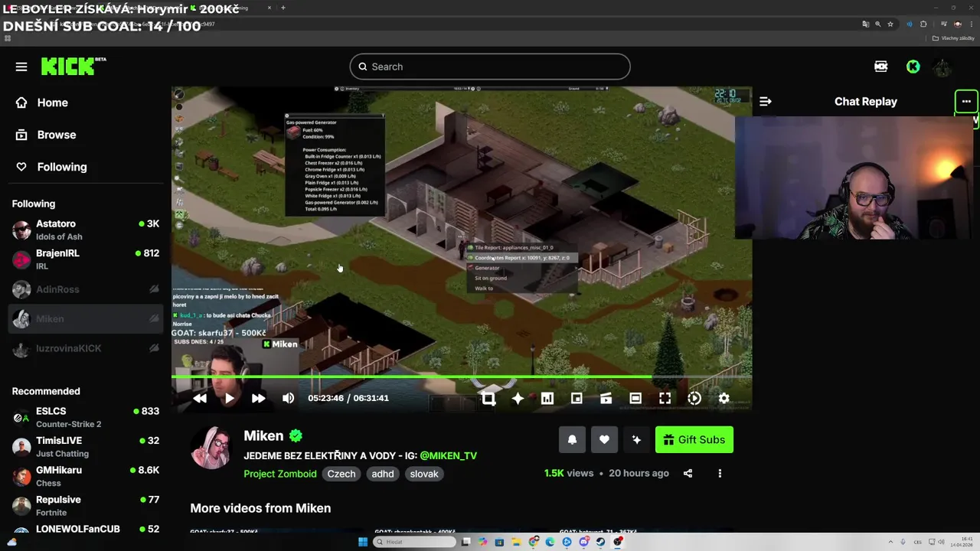Open Chrome three-dot menu

pyautogui.click(x=970, y=24)
